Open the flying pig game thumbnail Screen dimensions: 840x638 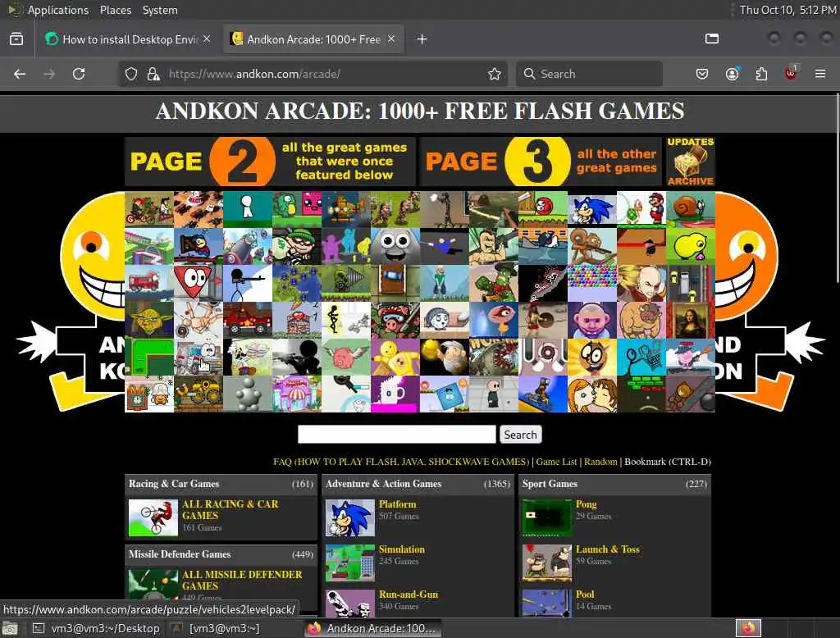tap(346, 358)
